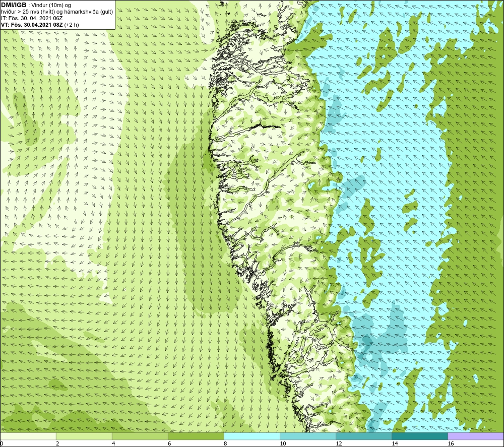Click the '14' scale label
Viewport: 504px width, 447px height.
395,443
